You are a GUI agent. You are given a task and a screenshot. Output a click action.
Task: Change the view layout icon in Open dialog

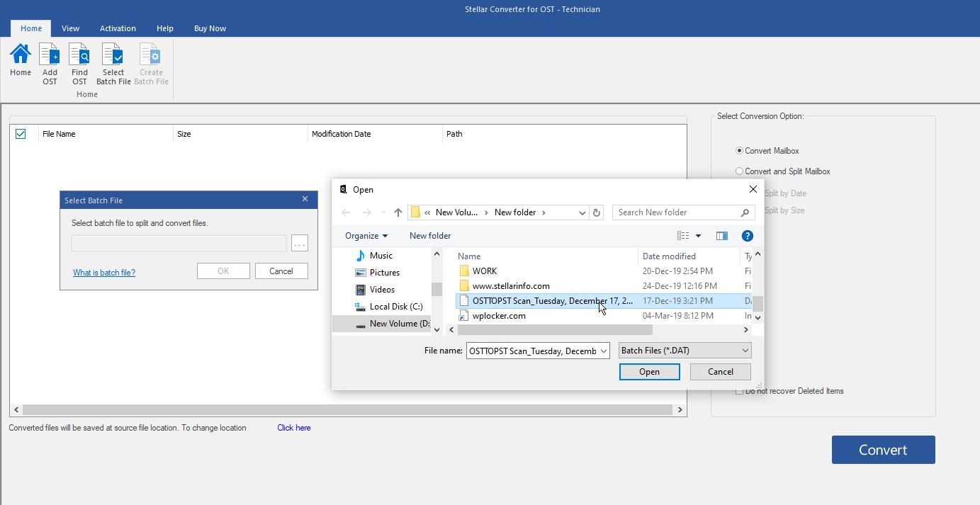point(683,236)
